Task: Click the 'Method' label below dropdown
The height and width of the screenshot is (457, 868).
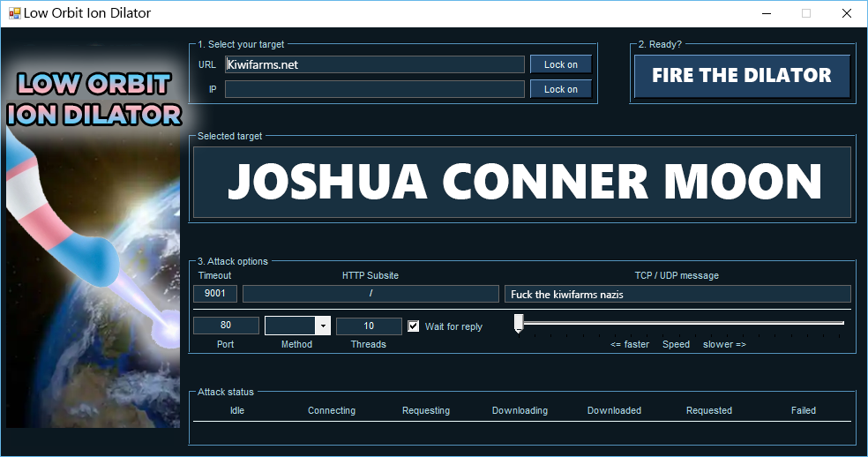Action: pos(296,345)
